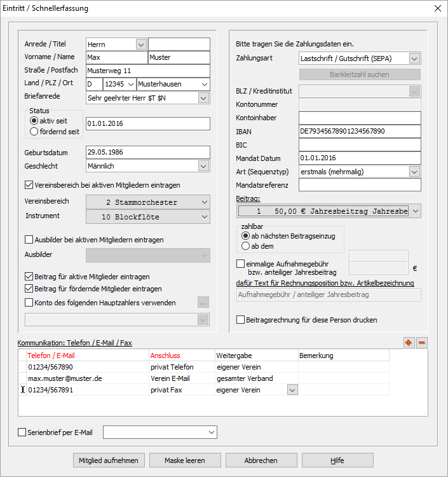The image size is (448, 477).
Task: Click the ellipsis button for Hauptzahler account
Action: point(203,303)
